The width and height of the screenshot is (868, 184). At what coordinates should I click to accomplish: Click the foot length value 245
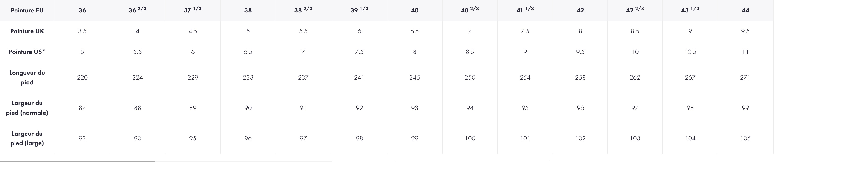(x=415, y=78)
